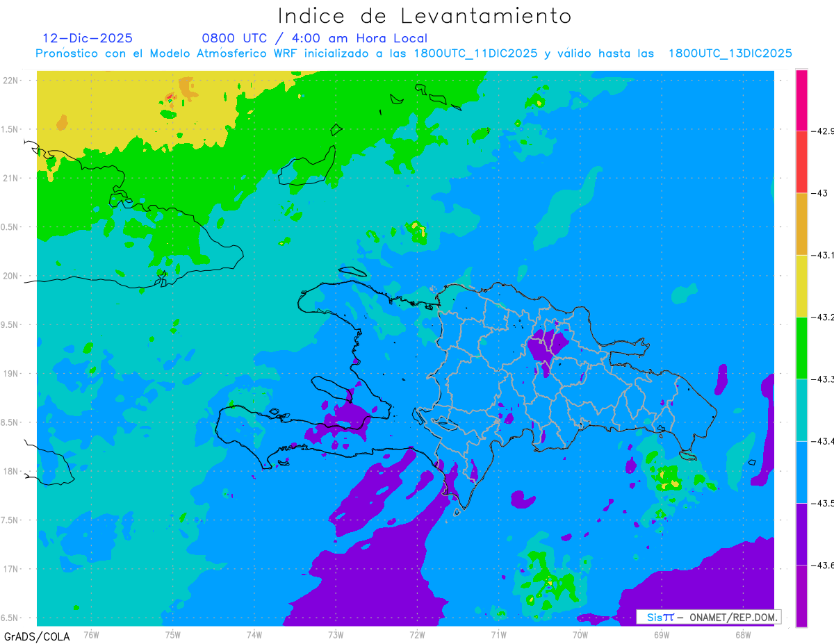Pick the orange colorbar swatch

(x=801, y=224)
